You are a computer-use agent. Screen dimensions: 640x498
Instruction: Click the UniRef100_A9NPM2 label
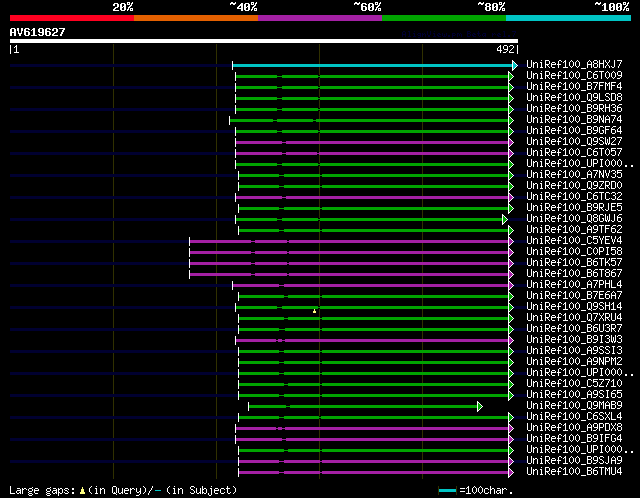click(x=574, y=362)
